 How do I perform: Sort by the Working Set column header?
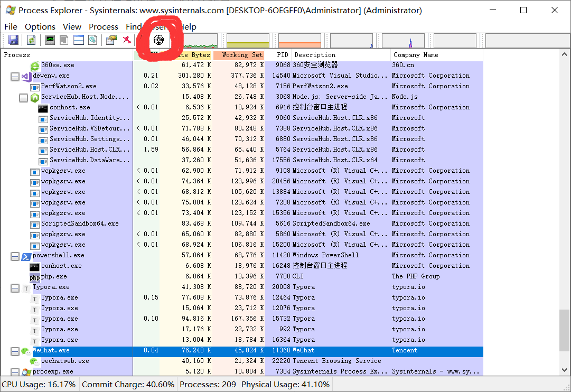pyautogui.click(x=239, y=55)
